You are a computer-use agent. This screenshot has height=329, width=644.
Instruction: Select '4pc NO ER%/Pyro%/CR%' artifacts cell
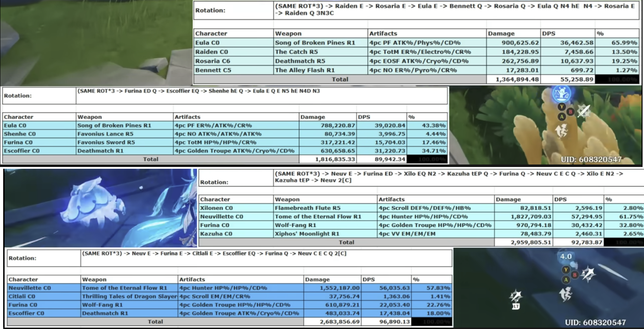point(427,71)
